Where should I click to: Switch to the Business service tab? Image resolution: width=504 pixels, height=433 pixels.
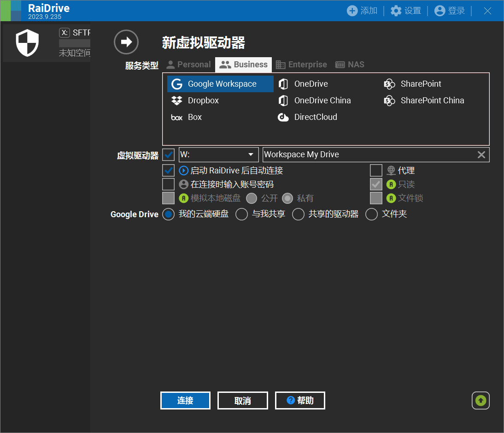click(243, 65)
